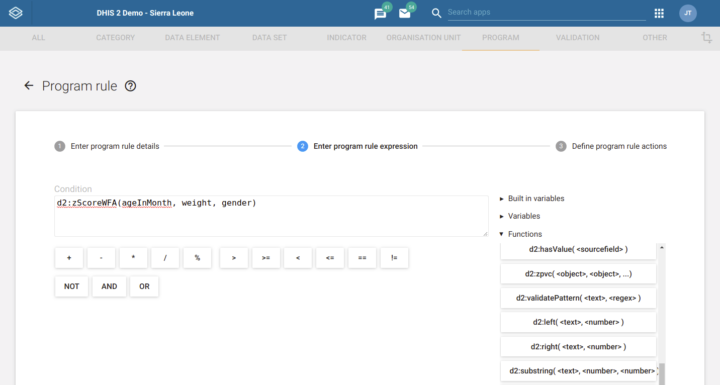
Task: Open the apps grid menu icon
Action: pos(659,13)
